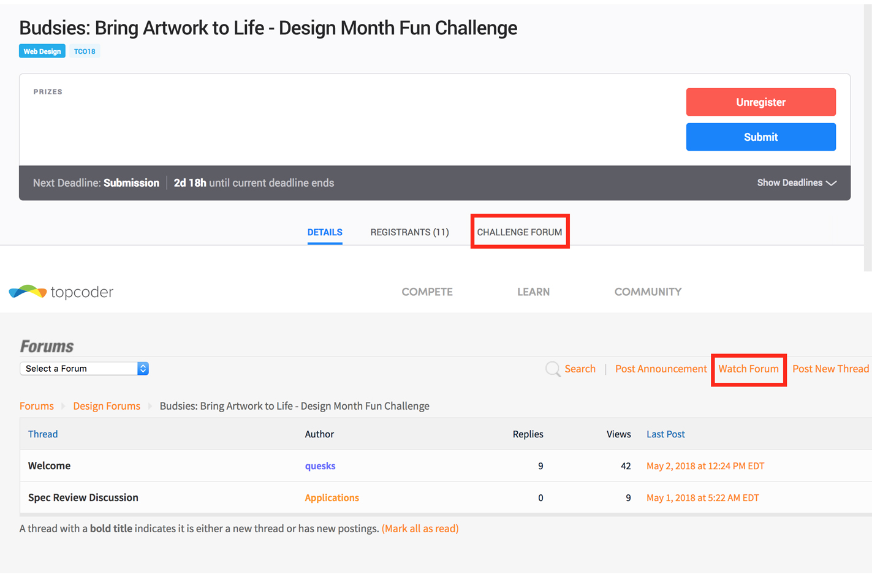
Task: Open the Spec Review Discussion thread
Action: point(83,498)
